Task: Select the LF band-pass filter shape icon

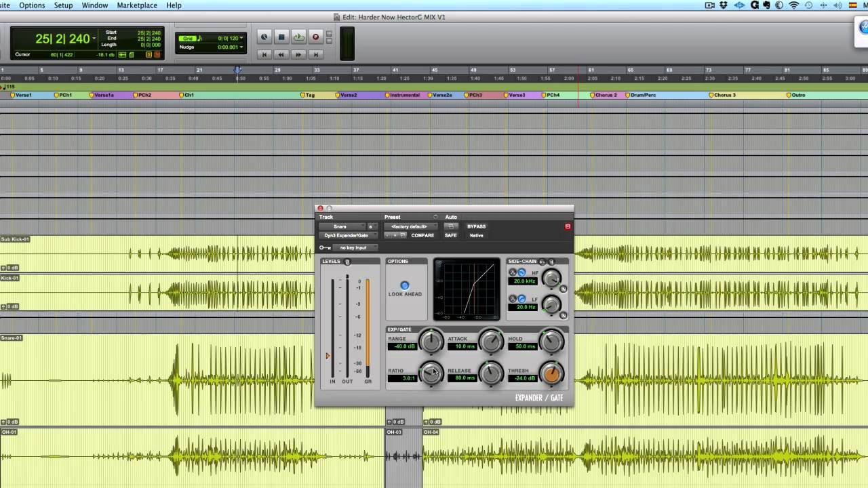Action: point(513,299)
